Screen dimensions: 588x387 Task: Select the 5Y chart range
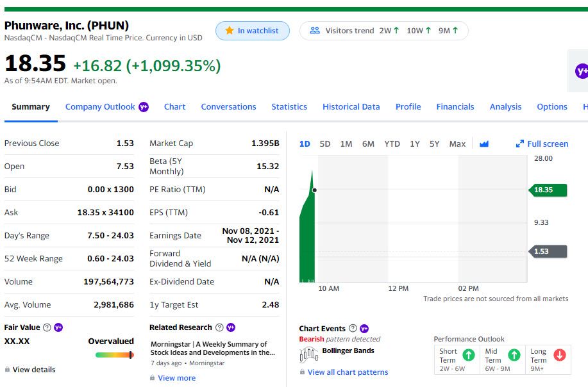pos(434,144)
